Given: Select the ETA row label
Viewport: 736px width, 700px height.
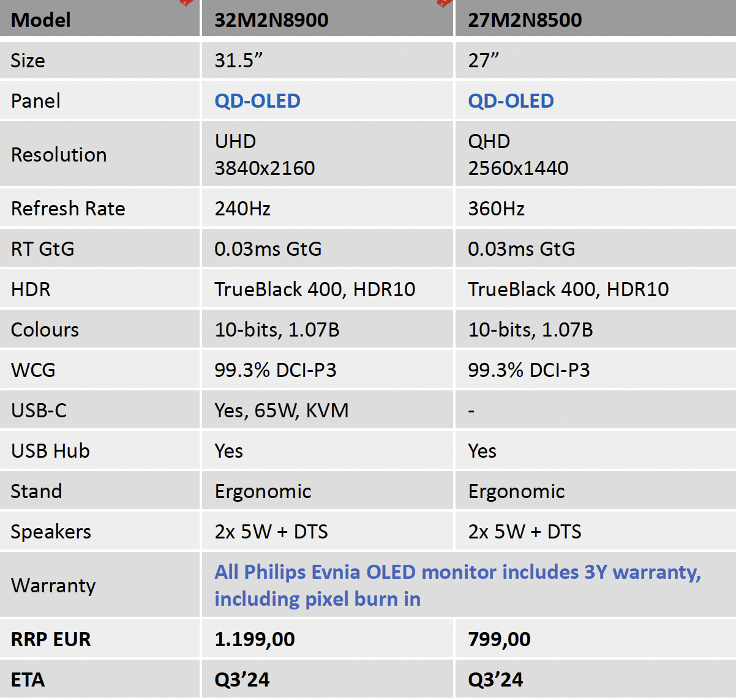Looking at the screenshot, I should [x=28, y=680].
